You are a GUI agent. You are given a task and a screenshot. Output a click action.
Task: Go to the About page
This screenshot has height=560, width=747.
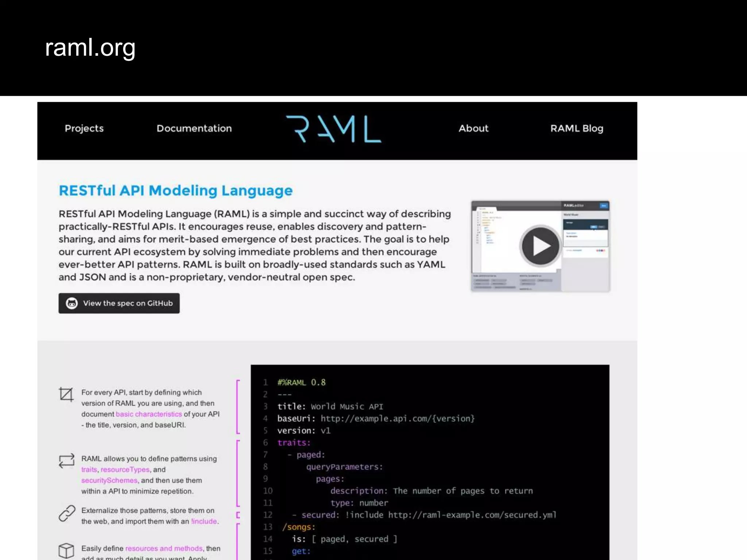click(x=473, y=128)
